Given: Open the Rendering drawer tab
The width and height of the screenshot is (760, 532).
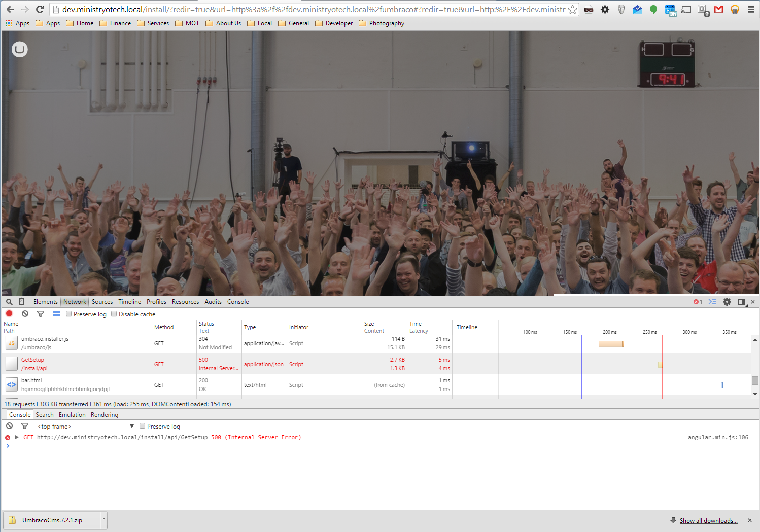Looking at the screenshot, I should (105, 415).
